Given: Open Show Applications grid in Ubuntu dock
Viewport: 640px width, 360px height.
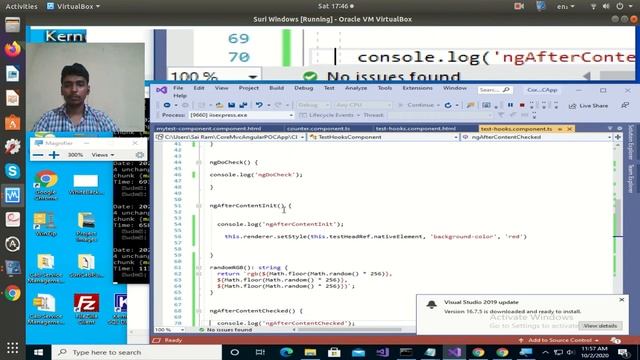Looking at the screenshot, I should click(13, 348).
